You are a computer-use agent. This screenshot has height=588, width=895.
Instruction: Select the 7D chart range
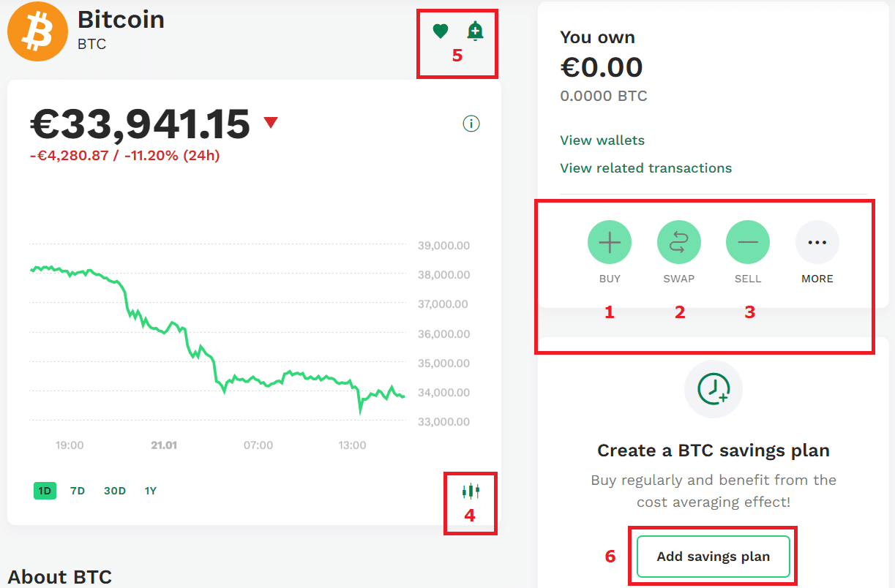[x=78, y=491]
